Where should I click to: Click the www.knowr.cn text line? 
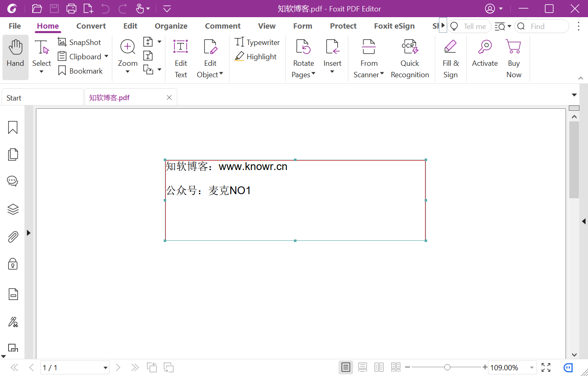[253, 166]
